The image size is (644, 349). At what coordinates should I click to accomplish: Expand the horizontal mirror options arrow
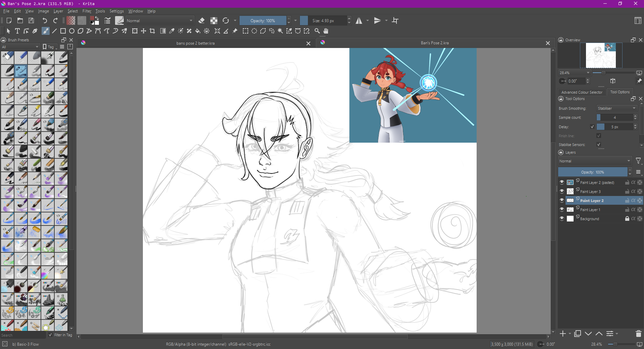tap(368, 20)
